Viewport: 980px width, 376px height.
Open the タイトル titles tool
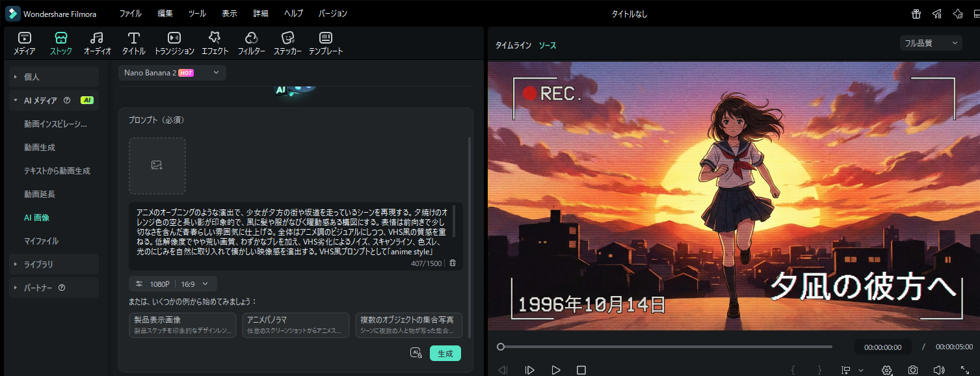pyautogui.click(x=134, y=43)
